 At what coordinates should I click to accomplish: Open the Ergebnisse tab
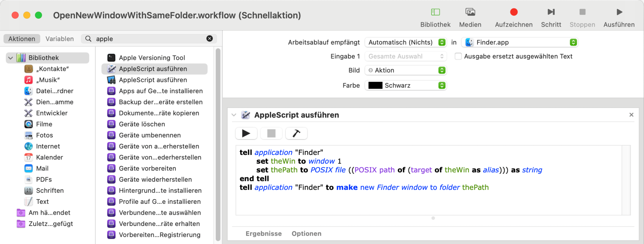pyautogui.click(x=264, y=234)
